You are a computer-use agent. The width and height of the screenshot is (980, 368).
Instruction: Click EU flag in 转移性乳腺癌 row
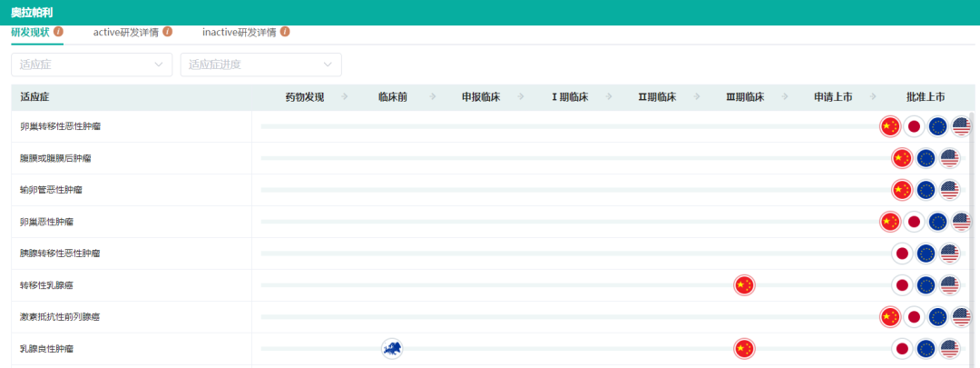(x=926, y=285)
